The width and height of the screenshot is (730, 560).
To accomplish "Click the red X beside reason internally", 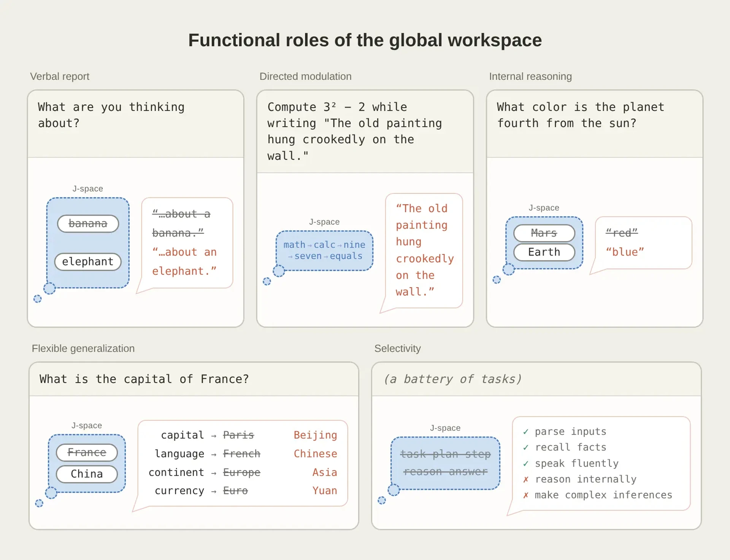I will [526, 479].
